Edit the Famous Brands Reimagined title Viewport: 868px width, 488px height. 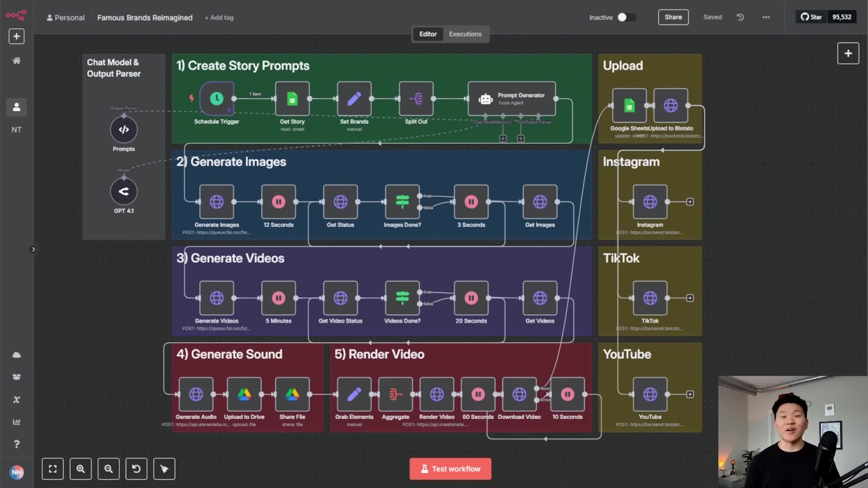(145, 17)
